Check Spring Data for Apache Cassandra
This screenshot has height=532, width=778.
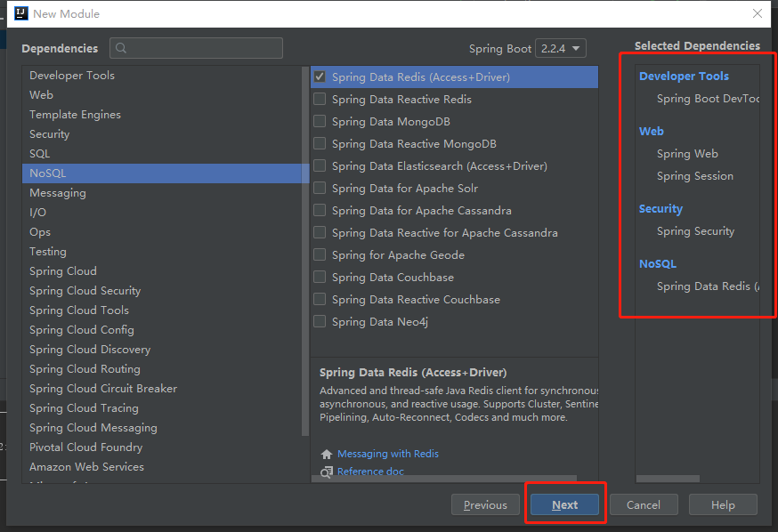pos(319,211)
